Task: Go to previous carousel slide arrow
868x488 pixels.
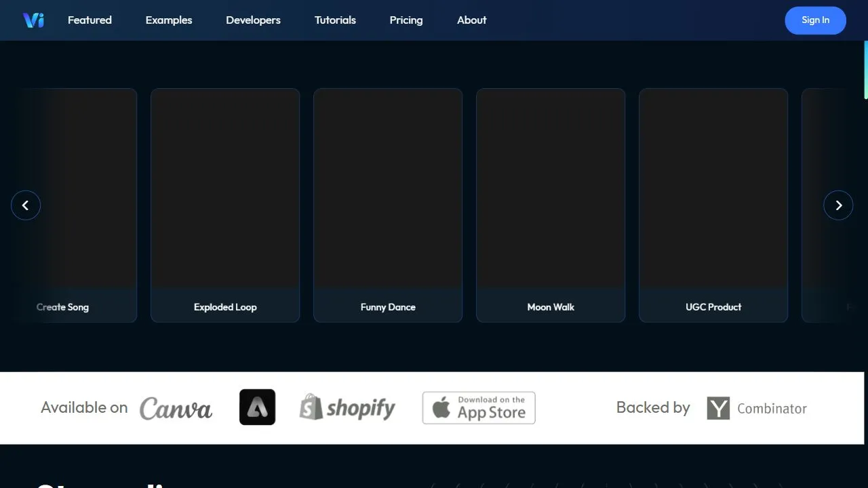Action: (x=26, y=205)
